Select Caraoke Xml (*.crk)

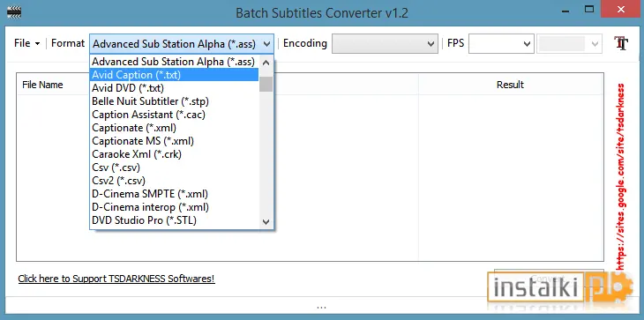(x=174, y=154)
